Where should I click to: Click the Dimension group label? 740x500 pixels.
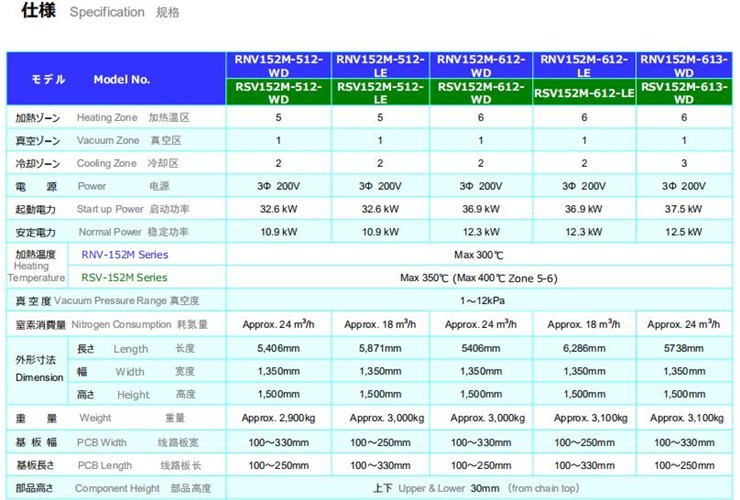[x=39, y=369]
